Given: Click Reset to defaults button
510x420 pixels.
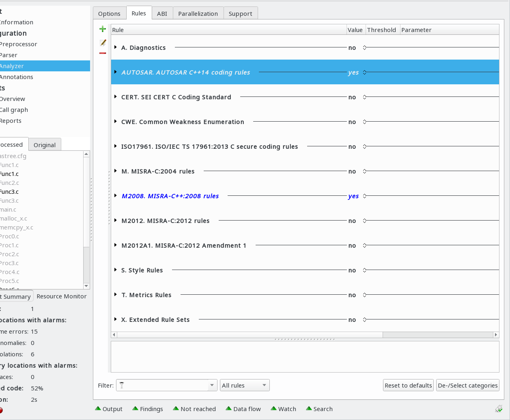Looking at the screenshot, I should (408, 385).
